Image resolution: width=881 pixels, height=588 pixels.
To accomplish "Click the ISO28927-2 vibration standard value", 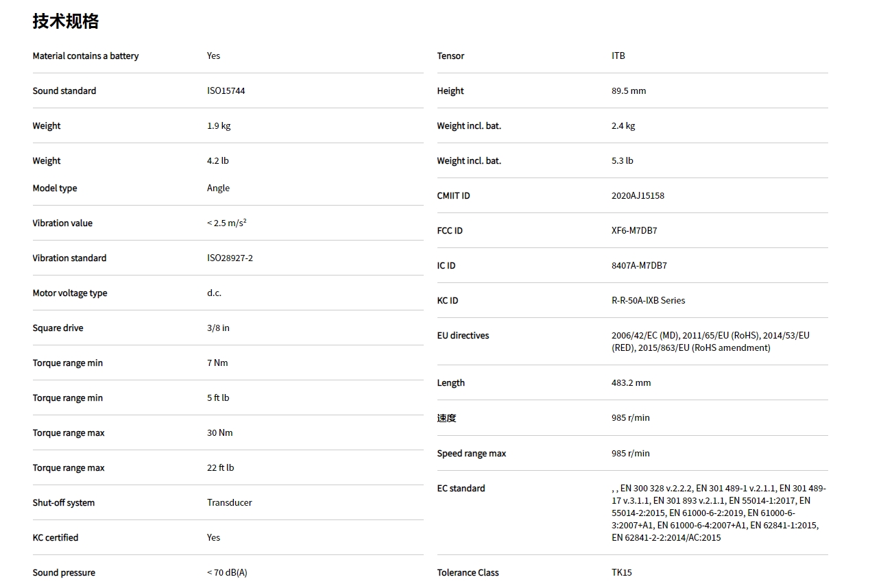I will [x=230, y=258].
